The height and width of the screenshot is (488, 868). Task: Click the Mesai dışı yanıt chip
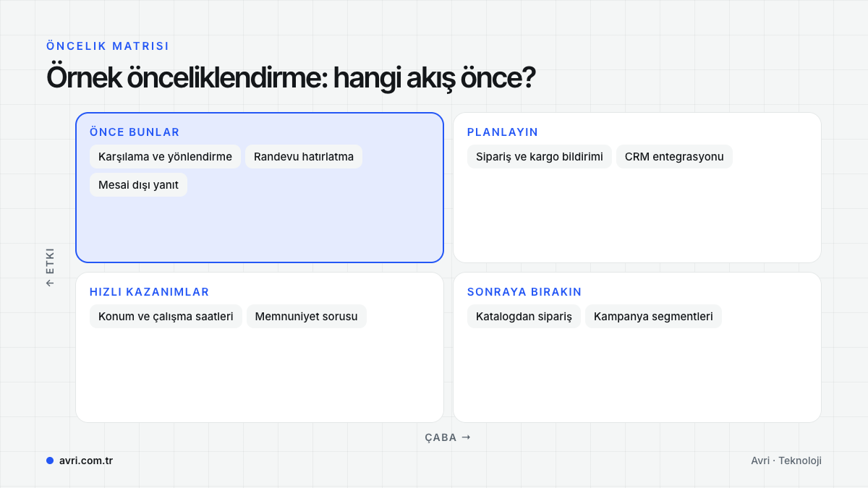point(138,185)
